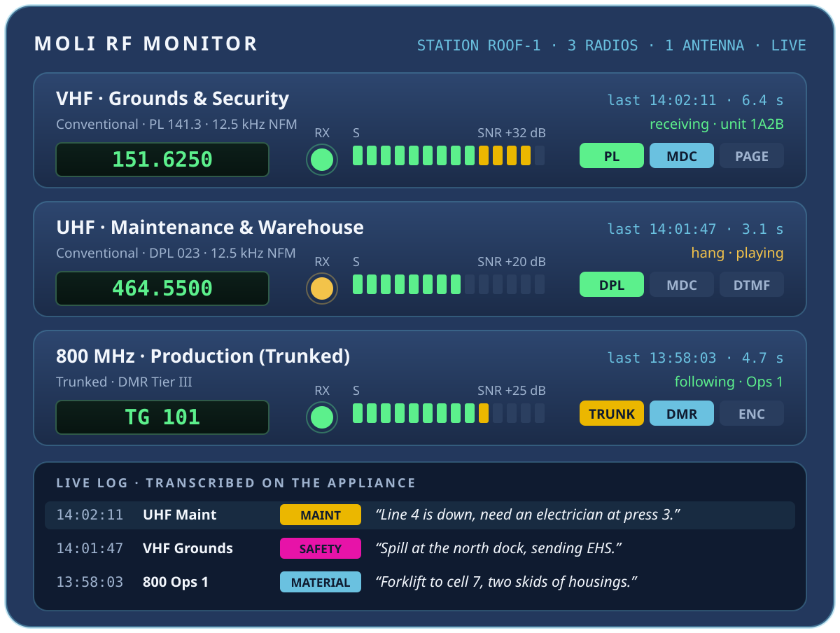Toggle the PAGE tag on VHF Grounds

point(752,156)
